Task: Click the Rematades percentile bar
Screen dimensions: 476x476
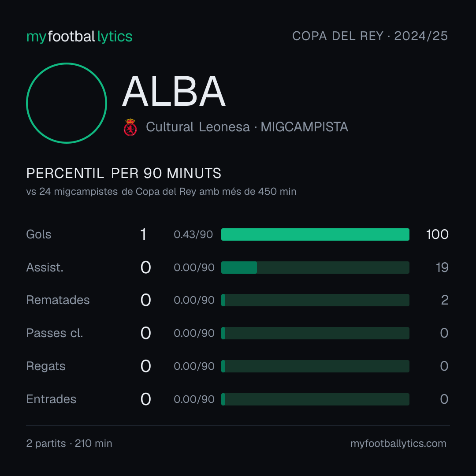Action: 315,300
